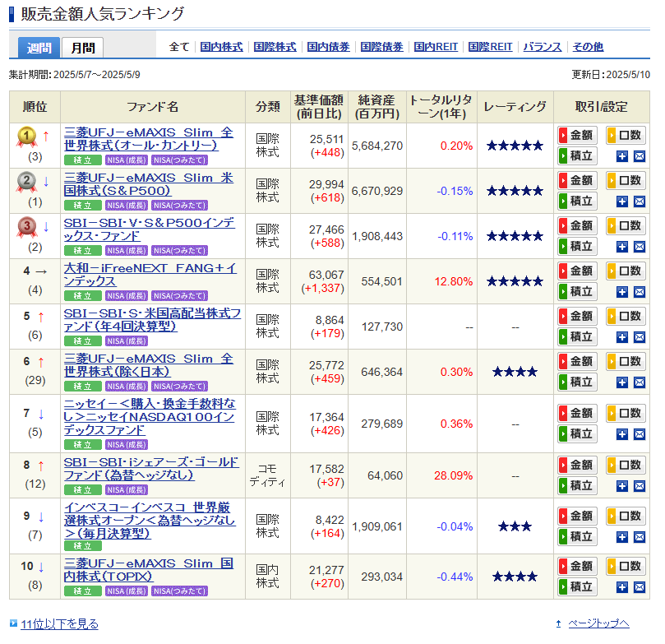Filter the ranking by 国際REIT

[x=490, y=47]
